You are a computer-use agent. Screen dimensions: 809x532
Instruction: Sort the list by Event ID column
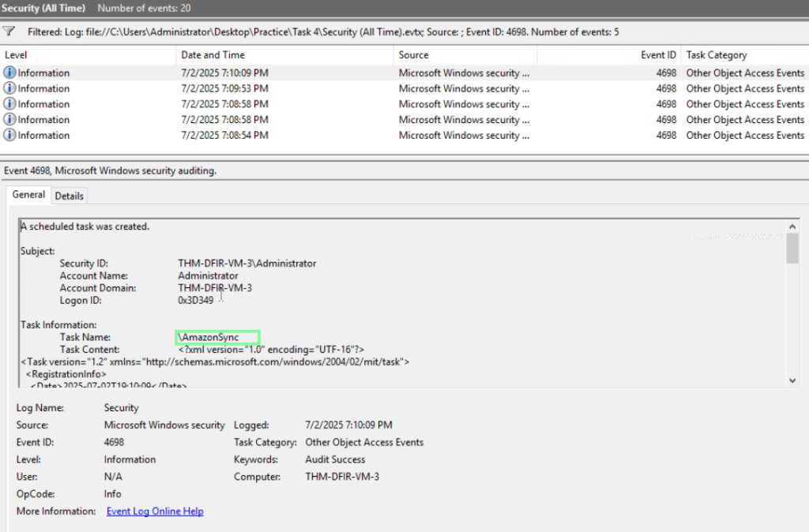tap(608, 55)
